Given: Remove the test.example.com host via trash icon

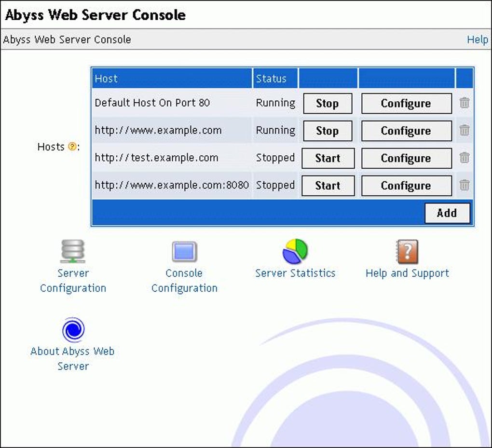Looking at the screenshot, I should click(465, 158).
